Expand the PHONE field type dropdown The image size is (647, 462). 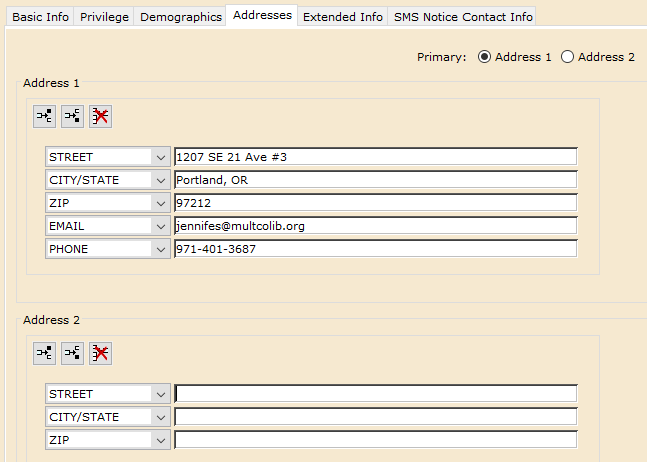coord(160,249)
